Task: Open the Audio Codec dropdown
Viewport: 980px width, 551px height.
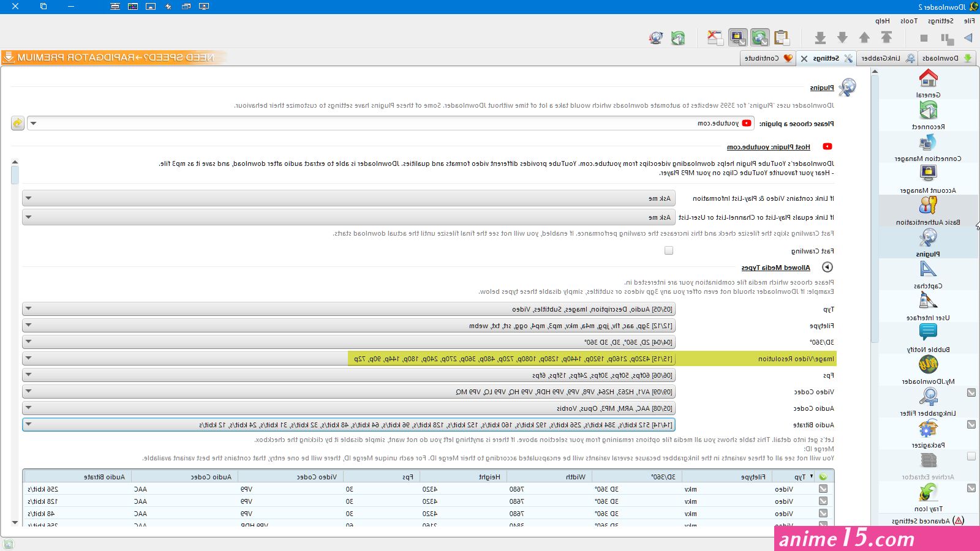Action: 349,408
